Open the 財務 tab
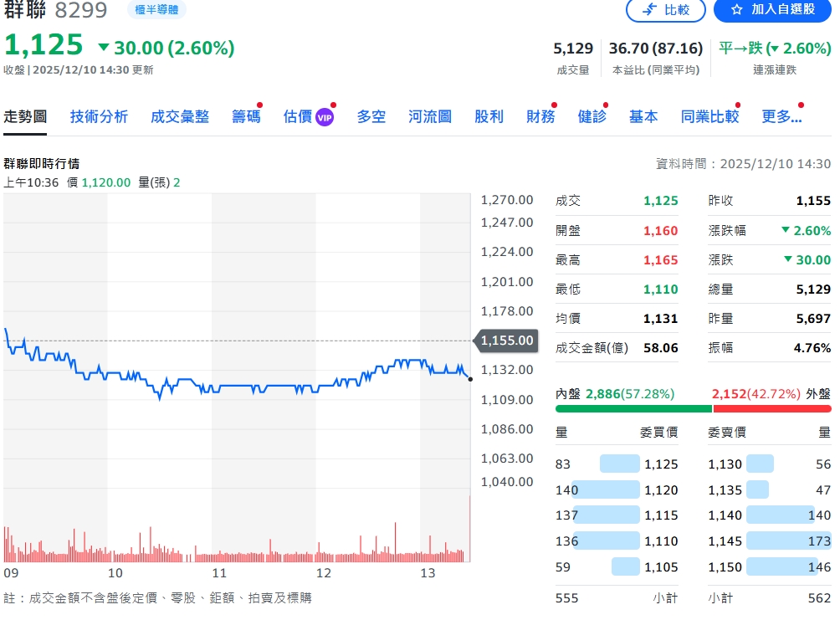 (x=540, y=116)
